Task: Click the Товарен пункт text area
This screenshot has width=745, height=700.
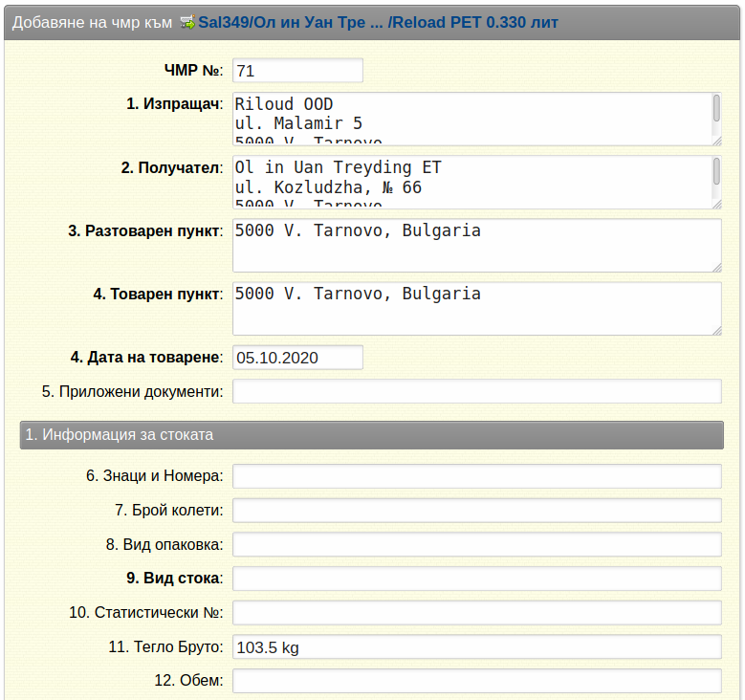Action: 477,309
